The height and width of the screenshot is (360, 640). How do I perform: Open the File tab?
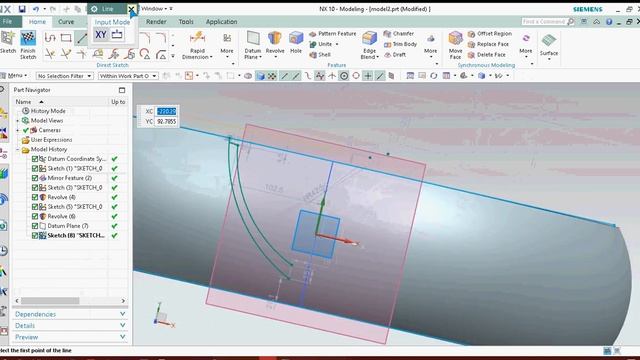[x=7, y=21]
